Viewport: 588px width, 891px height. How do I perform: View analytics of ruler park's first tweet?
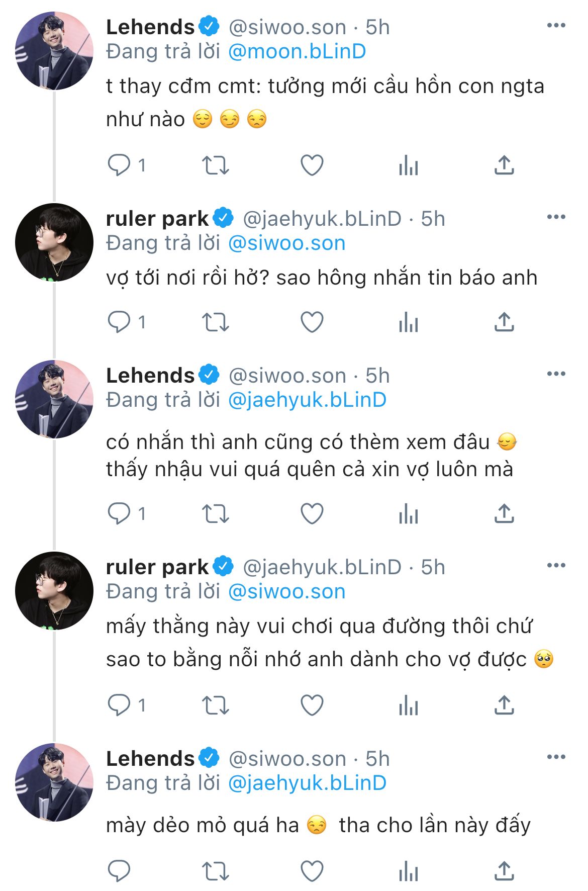(x=408, y=322)
